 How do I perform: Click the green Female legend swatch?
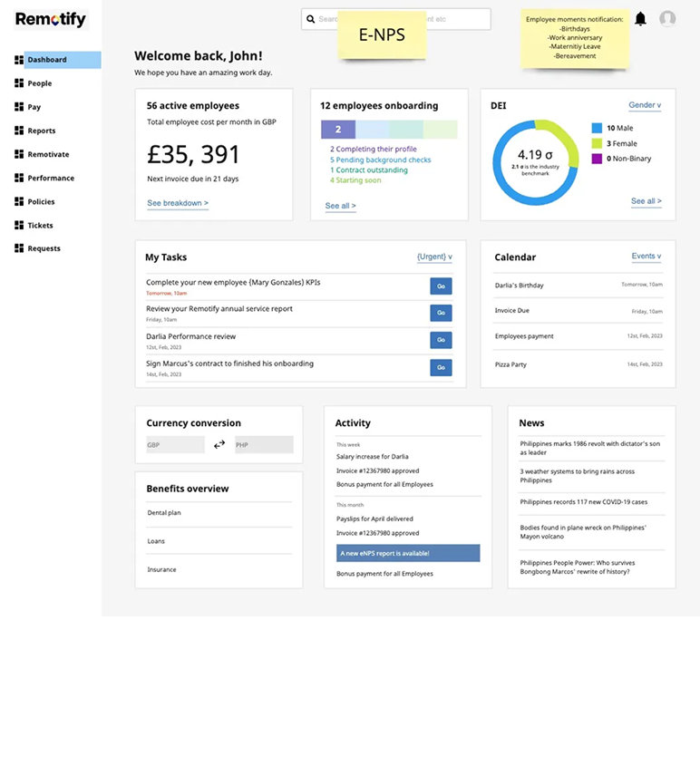(597, 143)
